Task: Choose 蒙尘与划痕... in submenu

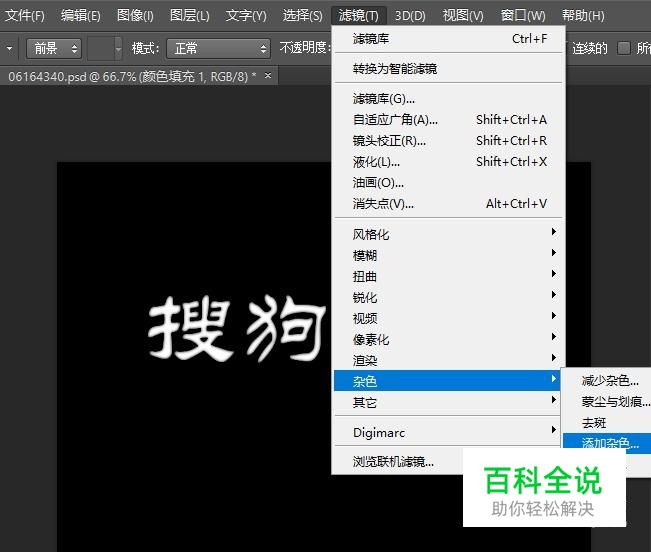Action: (607, 401)
